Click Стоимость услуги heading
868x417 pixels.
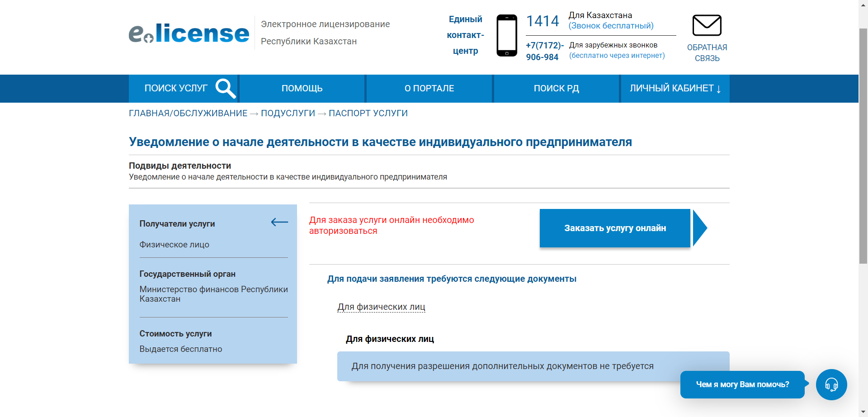click(x=175, y=334)
